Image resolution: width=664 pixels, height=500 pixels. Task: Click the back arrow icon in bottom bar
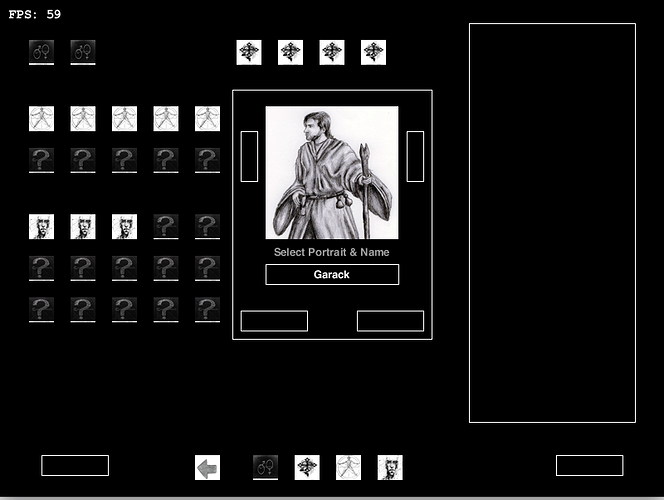tap(208, 467)
